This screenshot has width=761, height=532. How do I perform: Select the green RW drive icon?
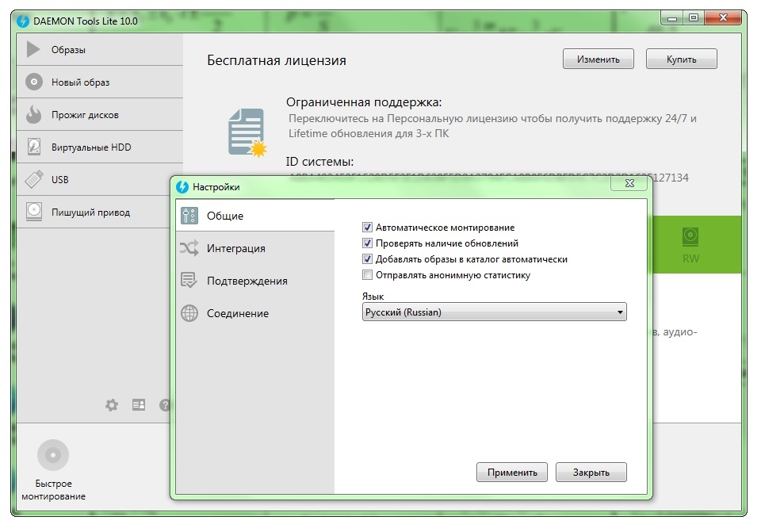click(691, 236)
